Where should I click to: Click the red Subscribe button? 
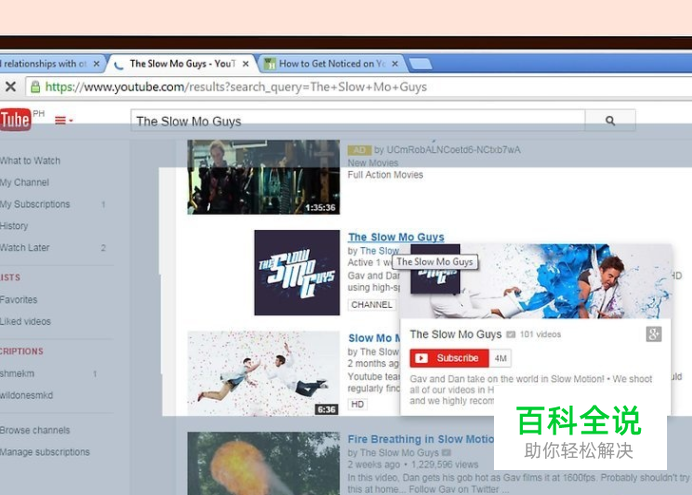coord(449,358)
